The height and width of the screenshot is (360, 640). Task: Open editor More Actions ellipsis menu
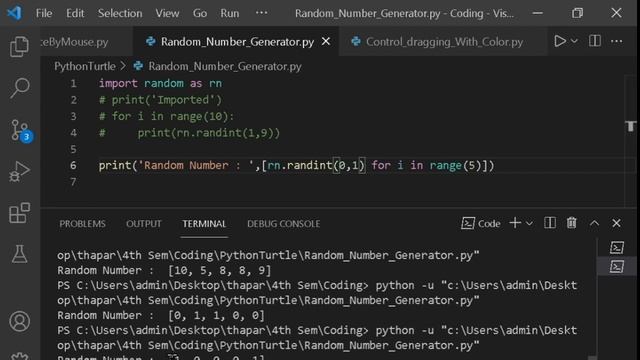pos(616,41)
